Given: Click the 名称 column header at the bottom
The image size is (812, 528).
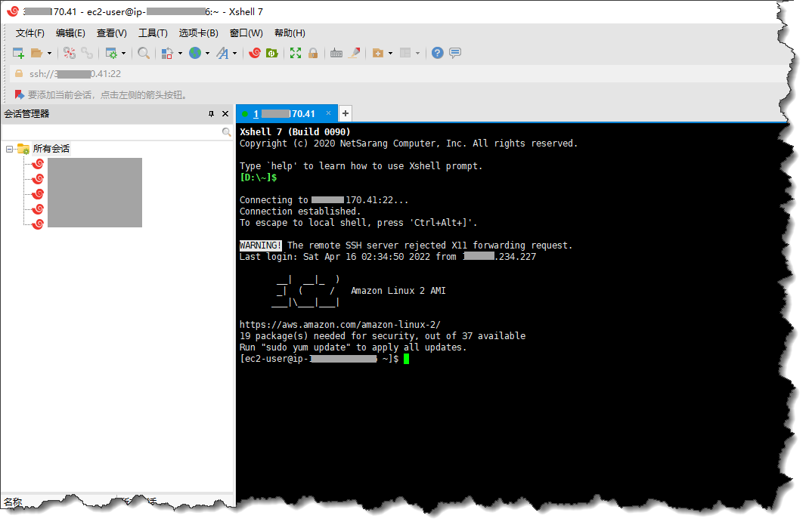Looking at the screenshot, I should 13,502.
